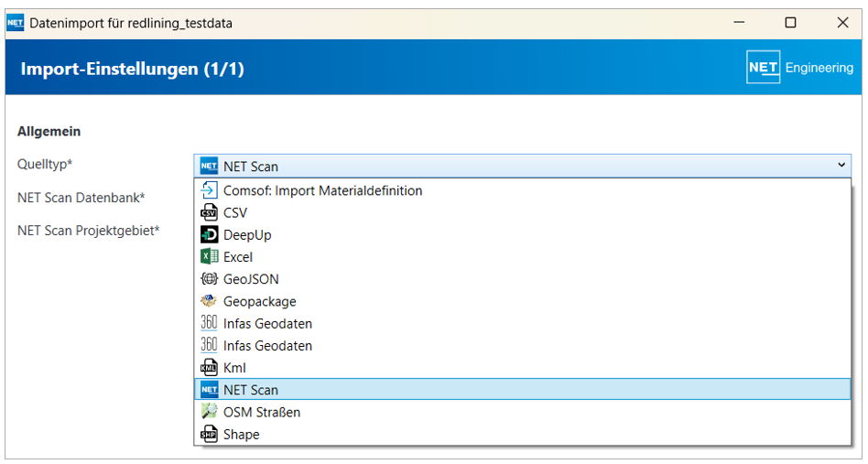Image resolution: width=868 pixels, height=464 pixels.
Task: Click the NET Engineering logo in header
Action: (799, 67)
